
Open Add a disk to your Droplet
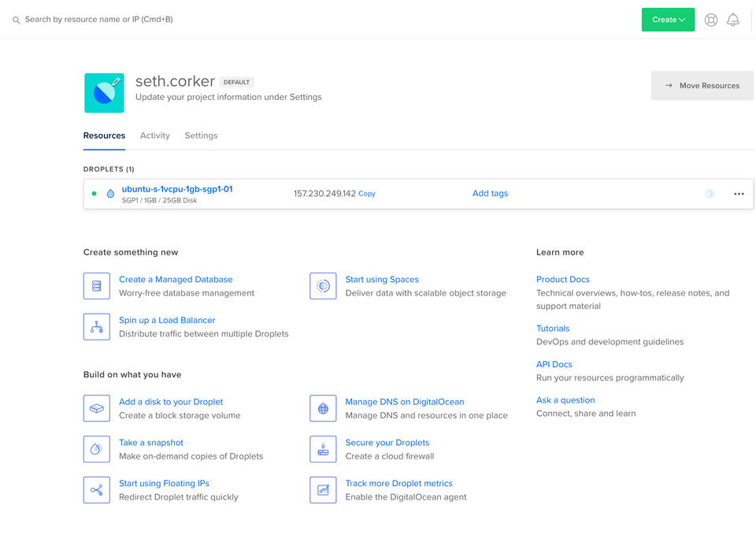(x=171, y=402)
